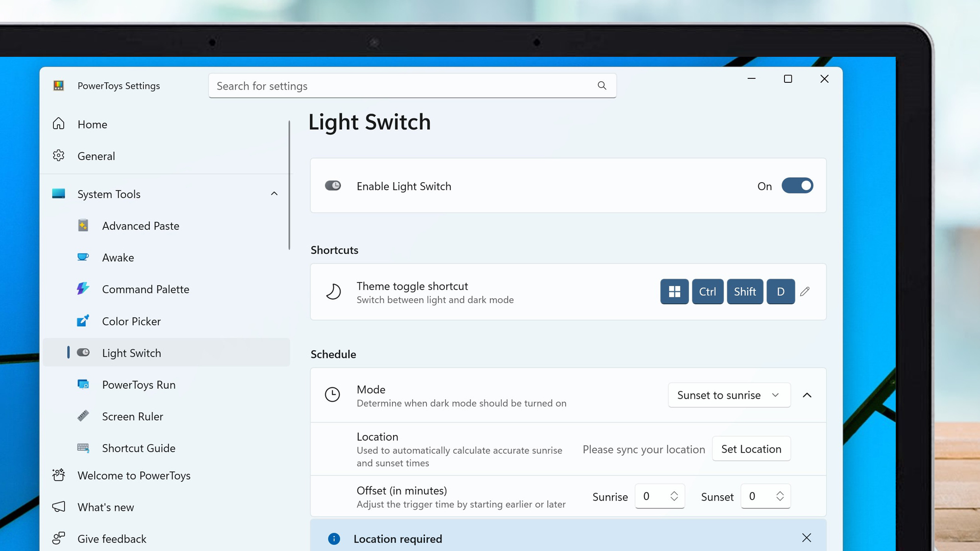Increase the Sunrise offset stepper value
The image size is (980, 551).
tap(674, 493)
